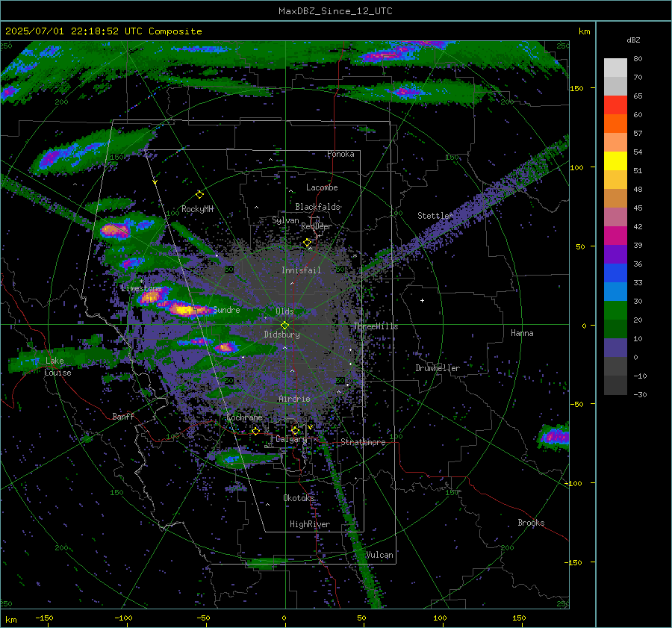Click the RedDeer city label

click(317, 226)
